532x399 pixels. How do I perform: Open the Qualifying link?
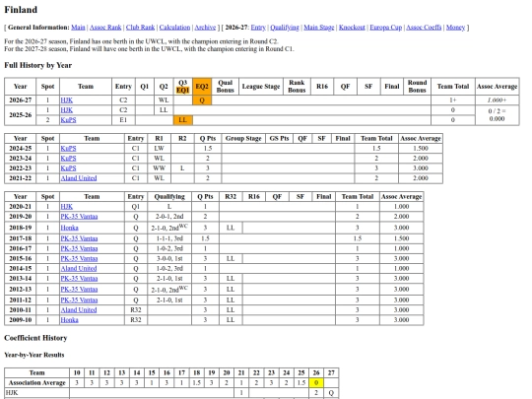[285, 28]
